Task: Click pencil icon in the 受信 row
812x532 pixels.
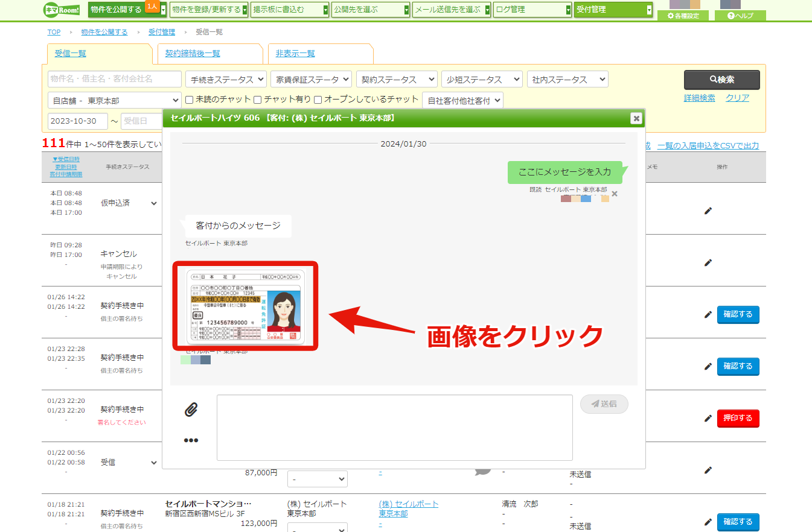Action: pyautogui.click(x=708, y=470)
